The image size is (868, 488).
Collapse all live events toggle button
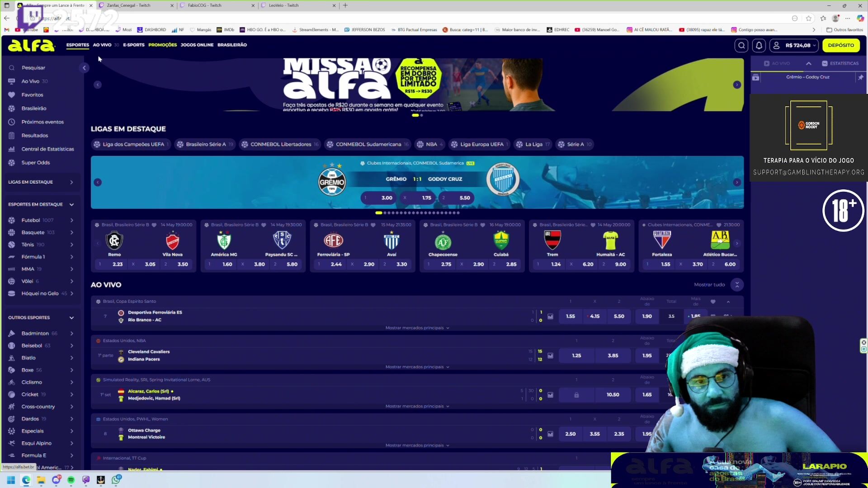pos(737,285)
